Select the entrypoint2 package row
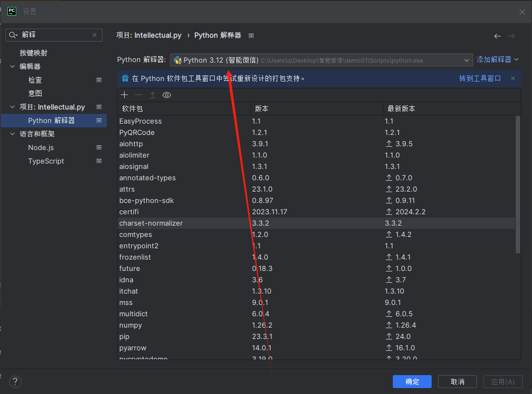 click(x=317, y=246)
